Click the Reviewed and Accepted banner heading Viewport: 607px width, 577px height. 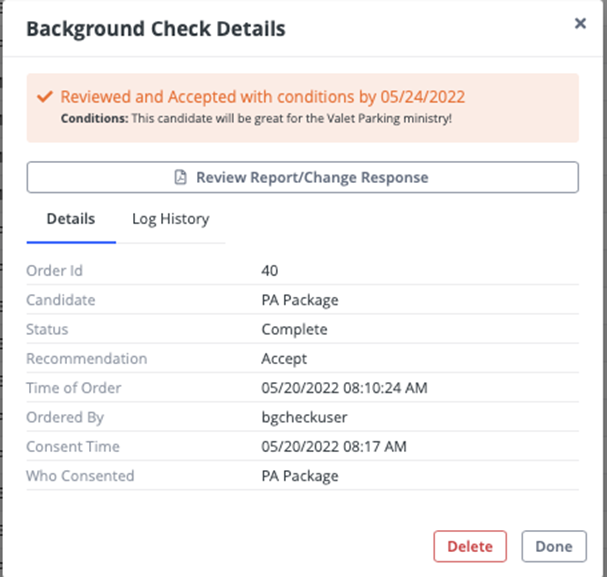pyautogui.click(x=262, y=97)
